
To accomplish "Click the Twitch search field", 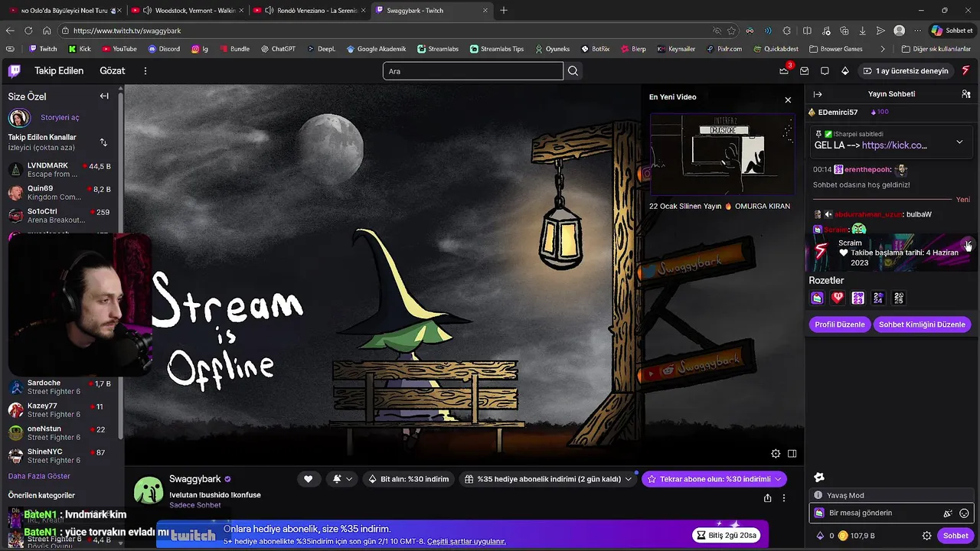I will click(x=472, y=71).
